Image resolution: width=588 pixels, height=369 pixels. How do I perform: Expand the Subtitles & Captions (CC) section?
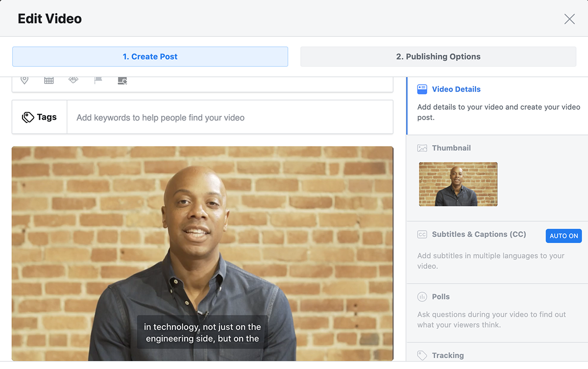tap(479, 235)
